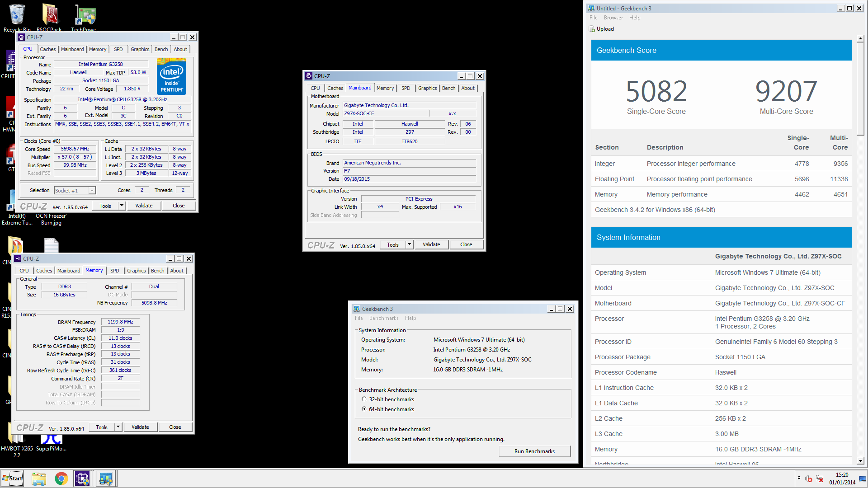Launch Chrome from the taskbar
Screen dimensions: 868x488
[61, 479]
